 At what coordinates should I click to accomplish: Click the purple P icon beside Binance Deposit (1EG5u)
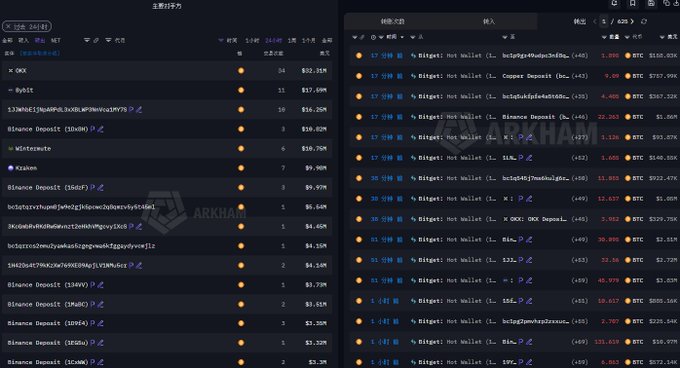tap(92, 343)
